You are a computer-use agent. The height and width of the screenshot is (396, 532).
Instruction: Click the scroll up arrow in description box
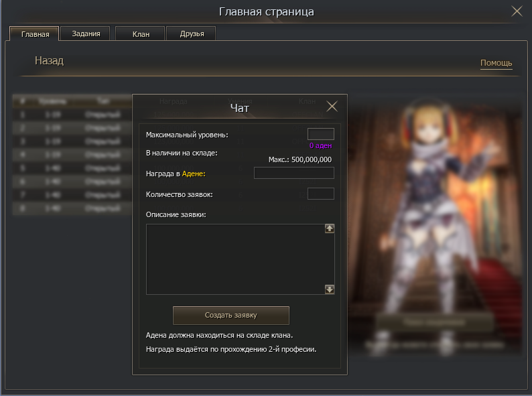tap(330, 228)
